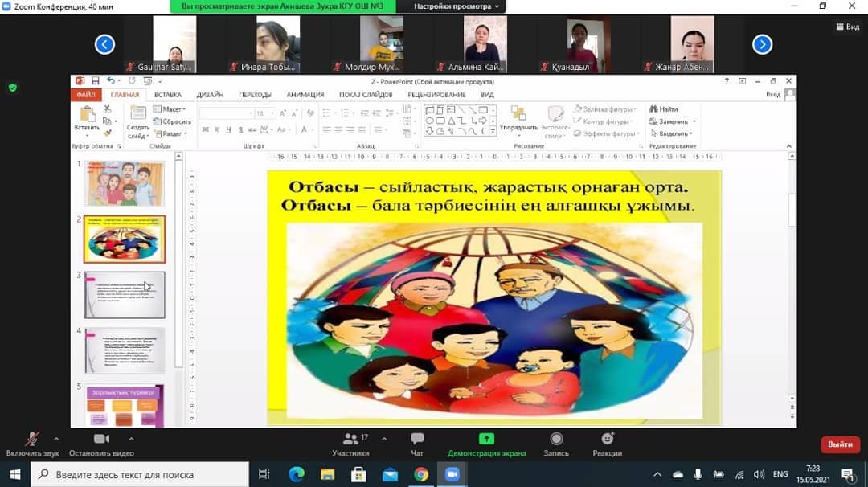Start recording with Запись icon
This screenshot has width=868, height=487.
click(x=556, y=439)
